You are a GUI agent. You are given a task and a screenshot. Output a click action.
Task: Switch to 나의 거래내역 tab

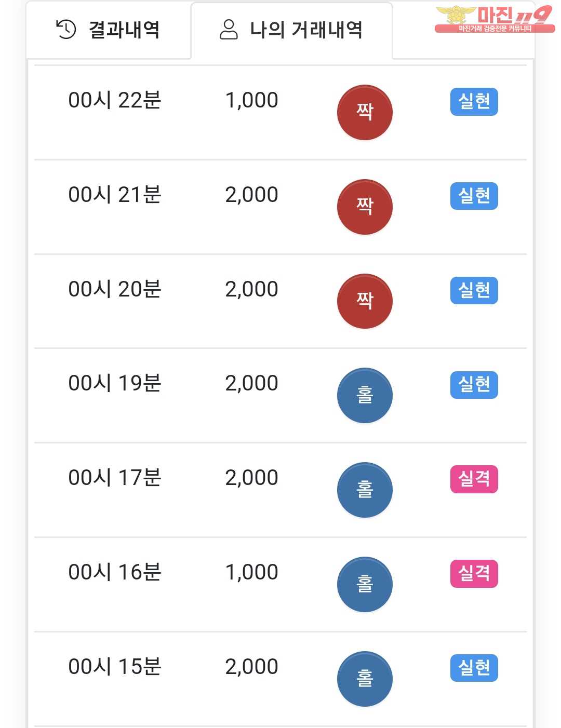[291, 30]
